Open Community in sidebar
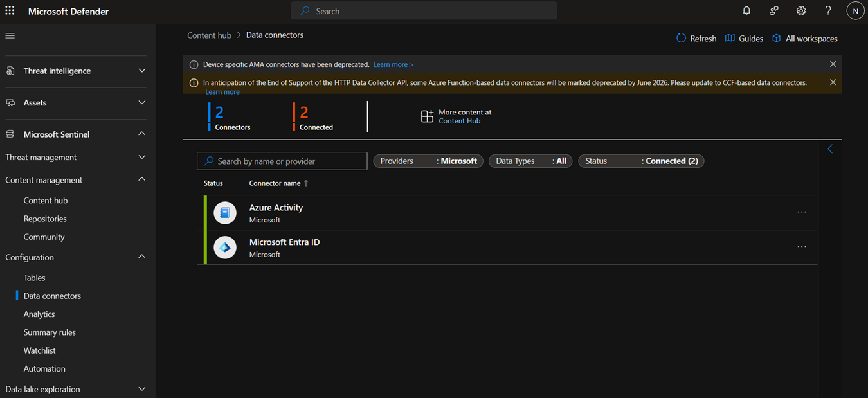The height and width of the screenshot is (398, 868). click(x=44, y=237)
